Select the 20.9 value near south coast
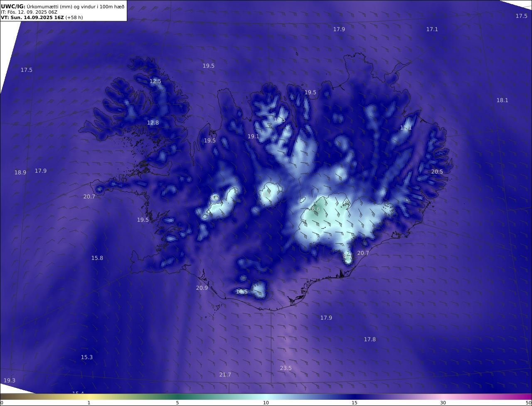 click(202, 288)
